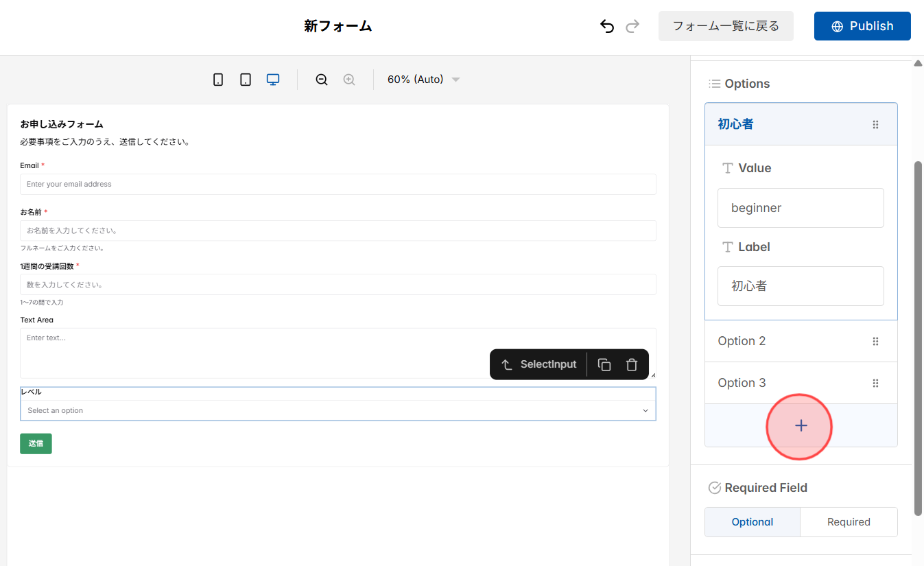Click the 送信 submit button

[35, 443]
